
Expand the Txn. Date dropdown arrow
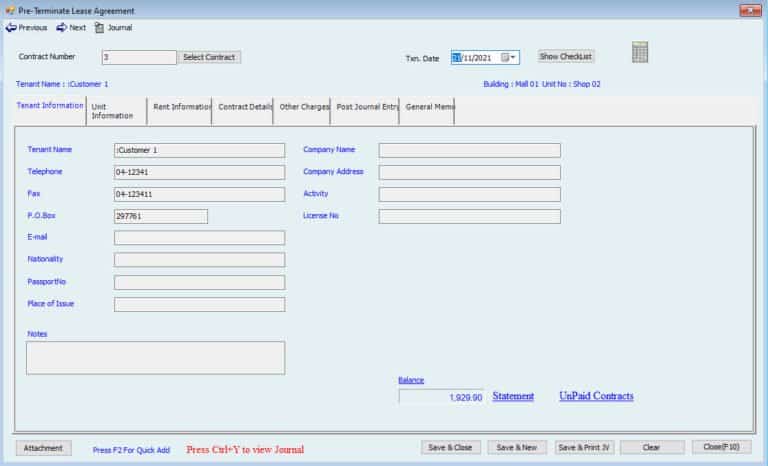(x=514, y=58)
